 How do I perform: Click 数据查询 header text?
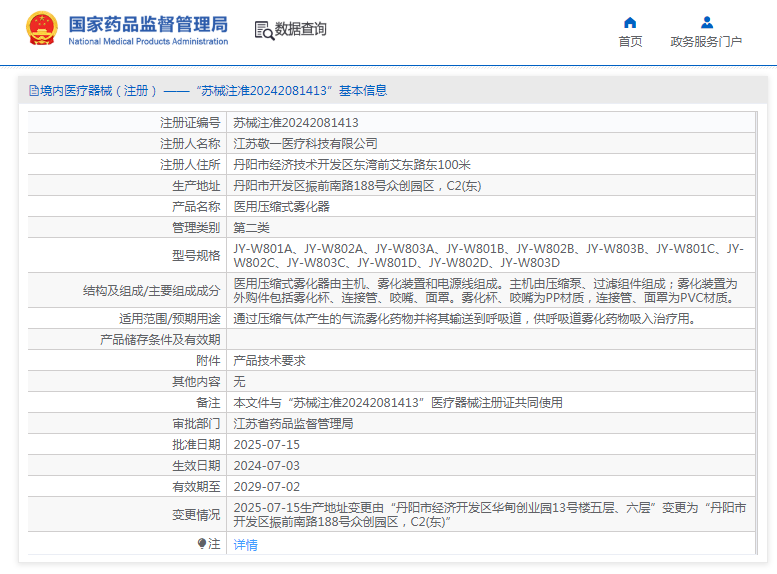tap(301, 29)
